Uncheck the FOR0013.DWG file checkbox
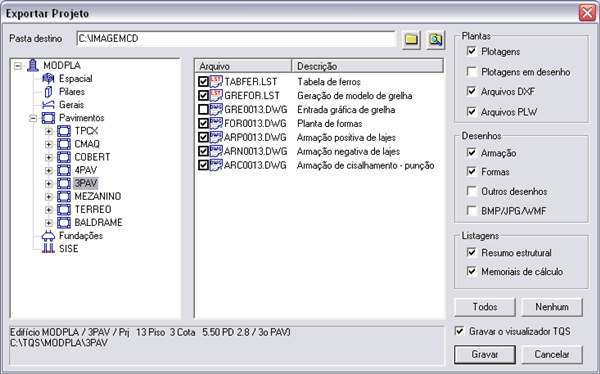The height and width of the screenshot is (374, 600). pos(203,124)
